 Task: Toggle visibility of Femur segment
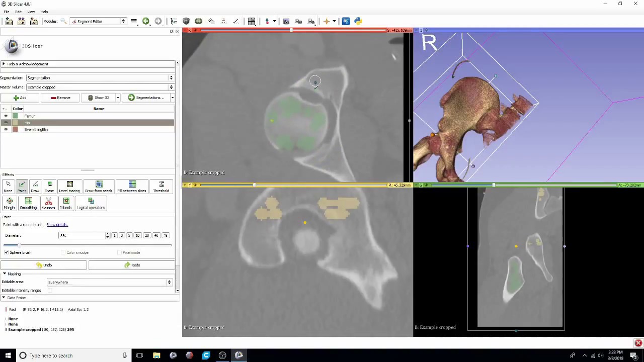pyautogui.click(x=6, y=116)
